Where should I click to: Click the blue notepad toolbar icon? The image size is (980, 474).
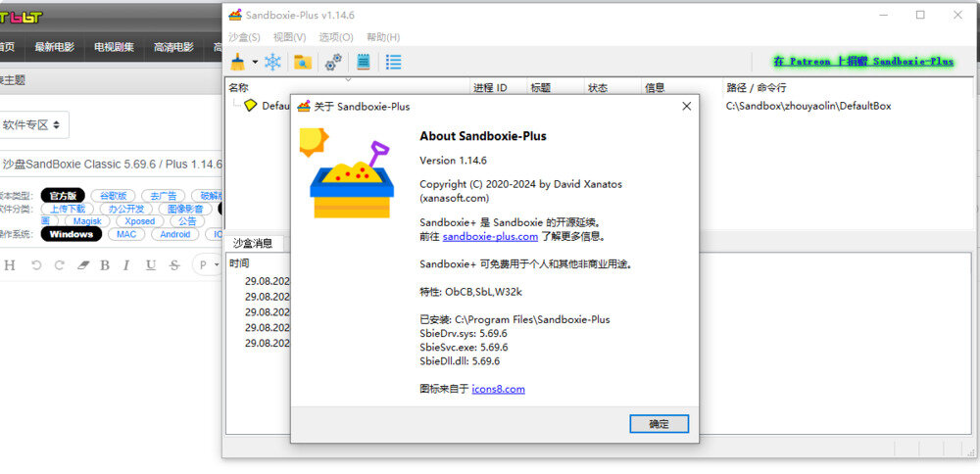[x=364, y=62]
